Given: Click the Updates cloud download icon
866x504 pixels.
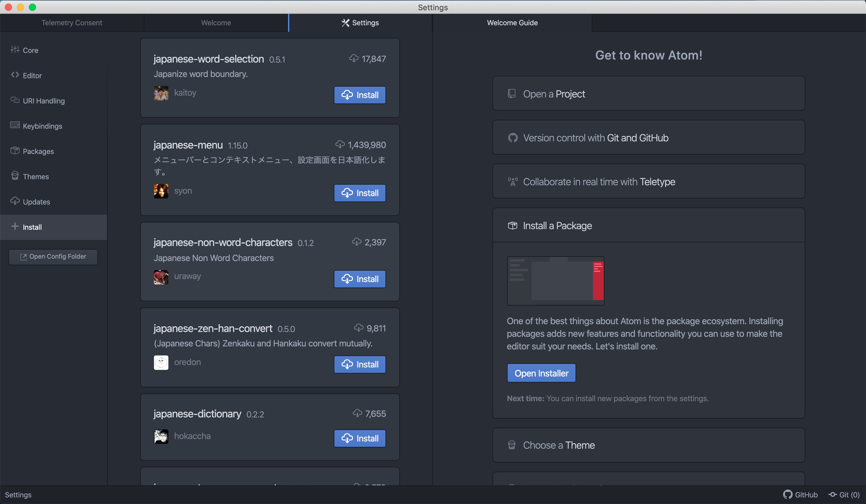Looking at the screenshot, I should (x=15, y=201).
